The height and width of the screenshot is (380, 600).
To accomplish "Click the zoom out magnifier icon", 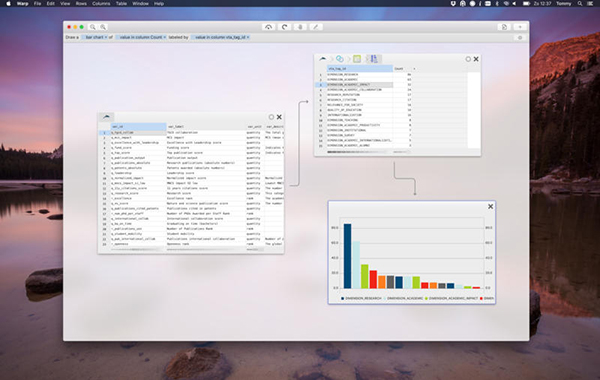I will (92, 27).
